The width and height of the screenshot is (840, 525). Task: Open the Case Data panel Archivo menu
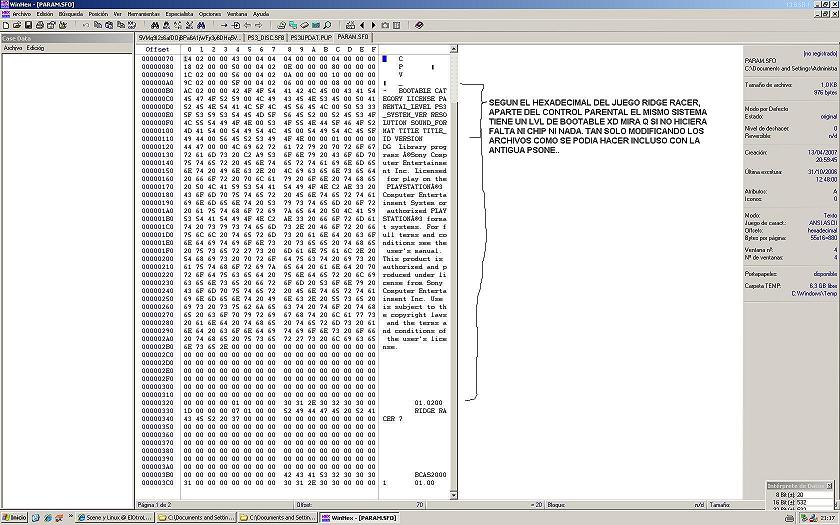13,48
